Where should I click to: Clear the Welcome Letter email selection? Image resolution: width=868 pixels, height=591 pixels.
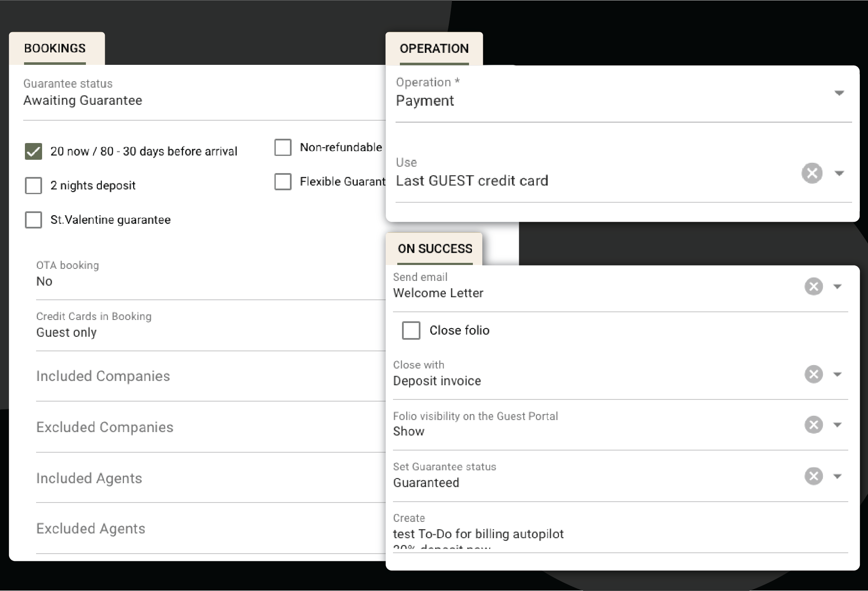click(x=813, y=286)
